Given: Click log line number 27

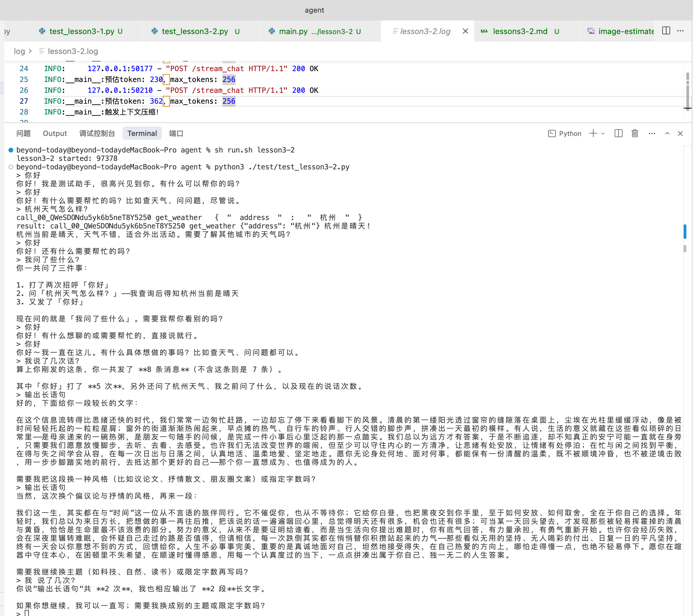Looking at the screenshot, I should coord(24,102).
